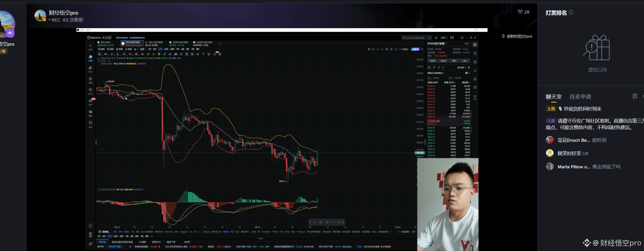This screenshot has width=644, height=251.
Task: Toggle the 查看主力挂单情况 switch
Action: pyautogui.click(x=468, y=73)
